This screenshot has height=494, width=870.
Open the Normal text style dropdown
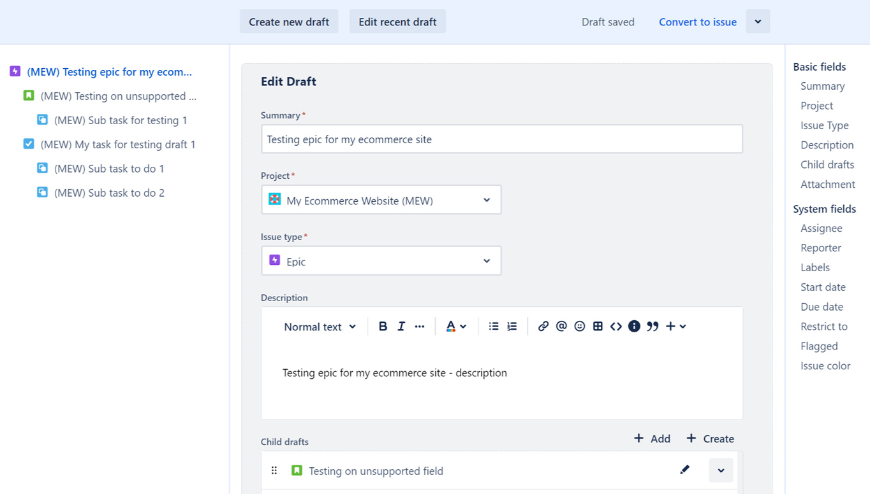319,327
